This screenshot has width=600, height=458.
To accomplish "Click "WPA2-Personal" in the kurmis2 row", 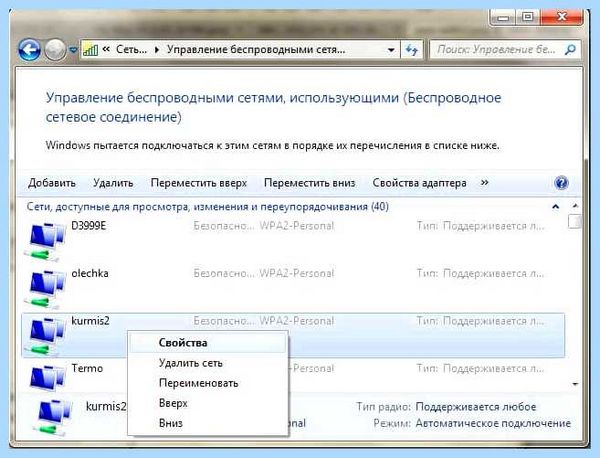I will tap(297, 321).
